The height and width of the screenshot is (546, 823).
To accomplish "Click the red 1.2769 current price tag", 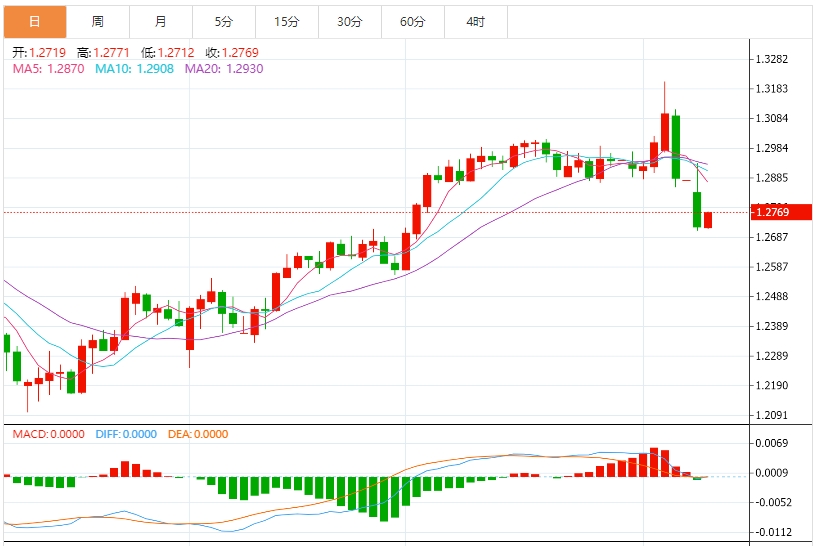I will [781, 212].
